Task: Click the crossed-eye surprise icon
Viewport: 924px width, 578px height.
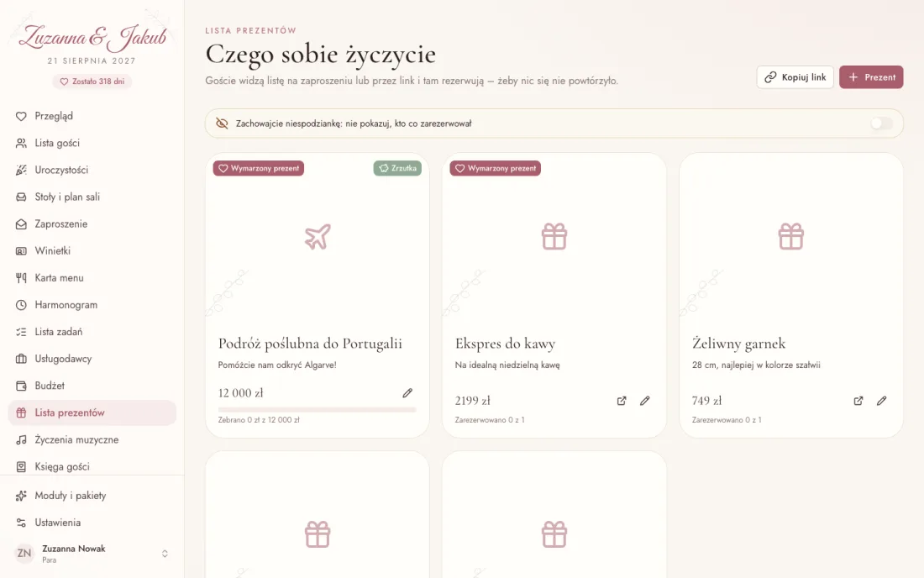Action: (222, 123)
